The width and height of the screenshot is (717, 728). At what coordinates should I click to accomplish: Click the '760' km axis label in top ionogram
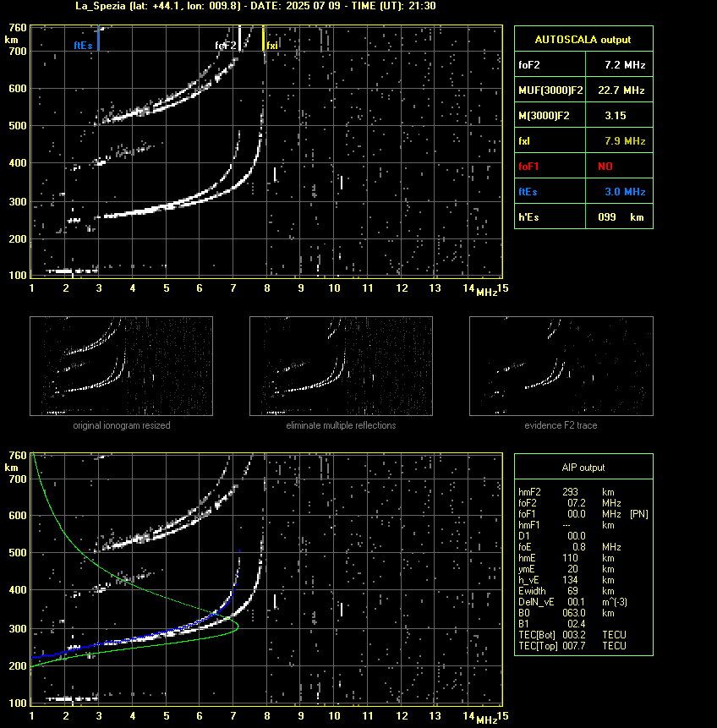tap(18, 28)
